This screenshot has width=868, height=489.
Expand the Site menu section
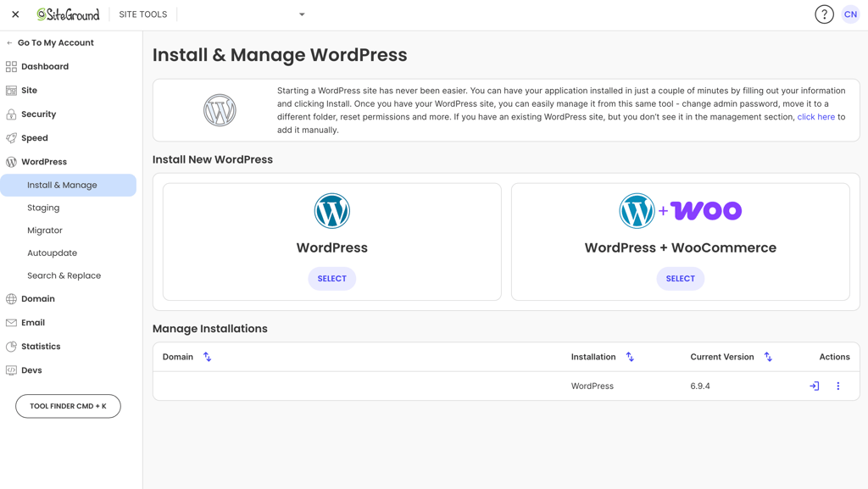pos(30,90)
